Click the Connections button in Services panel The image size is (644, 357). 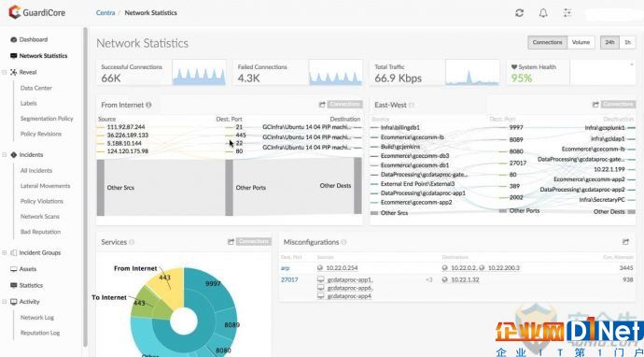point(254,242)
